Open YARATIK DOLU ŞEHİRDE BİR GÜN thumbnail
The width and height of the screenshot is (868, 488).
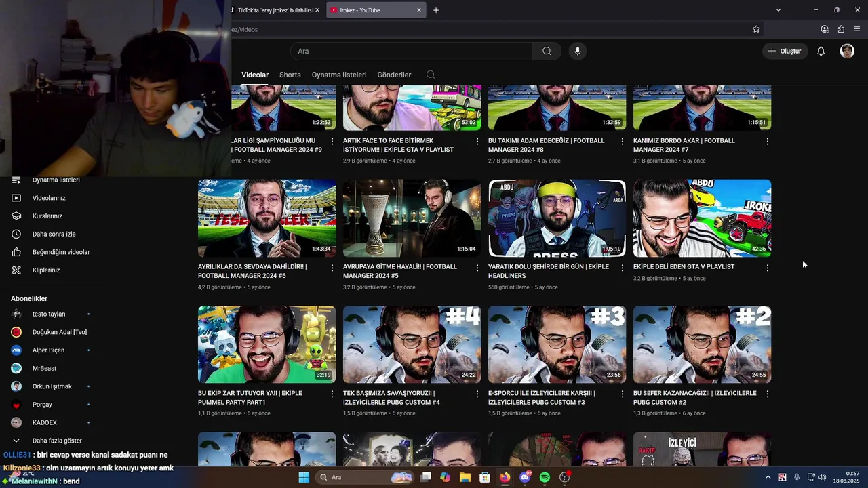click(557, 218)
